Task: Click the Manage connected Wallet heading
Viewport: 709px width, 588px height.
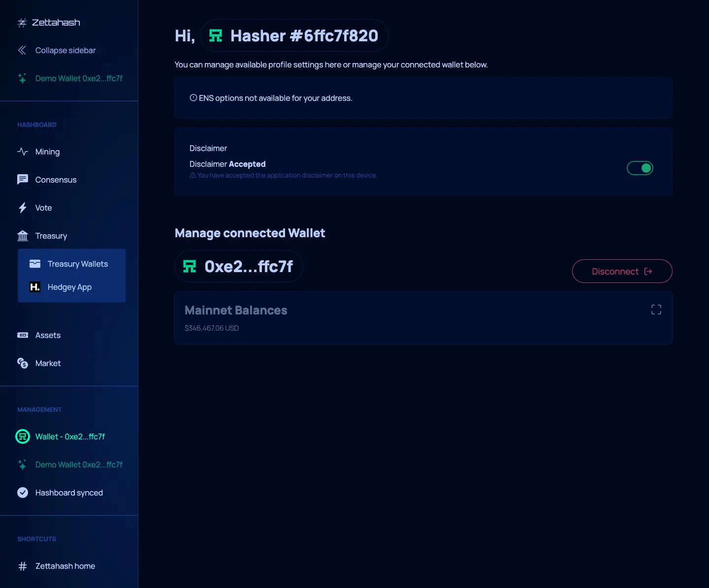Action: [250, 233]
